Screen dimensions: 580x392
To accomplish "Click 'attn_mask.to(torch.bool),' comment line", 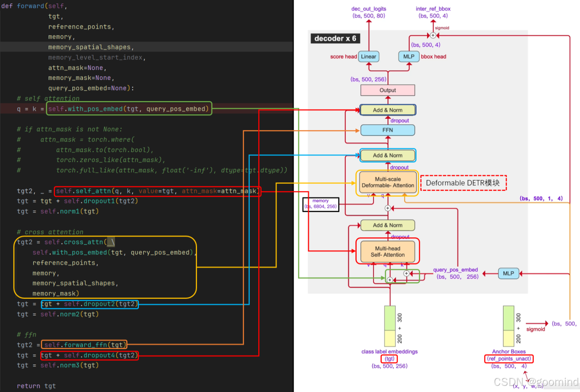I will [105, 150].
